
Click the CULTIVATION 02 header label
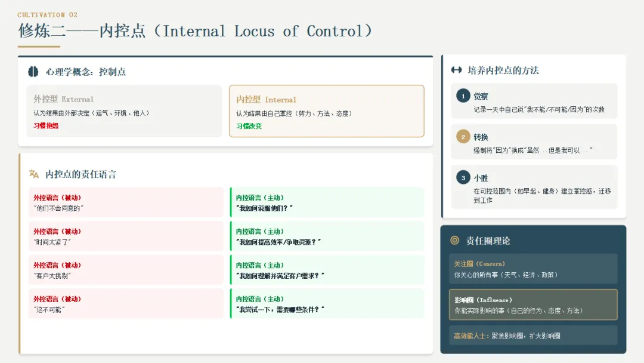(x=48, y=15)
